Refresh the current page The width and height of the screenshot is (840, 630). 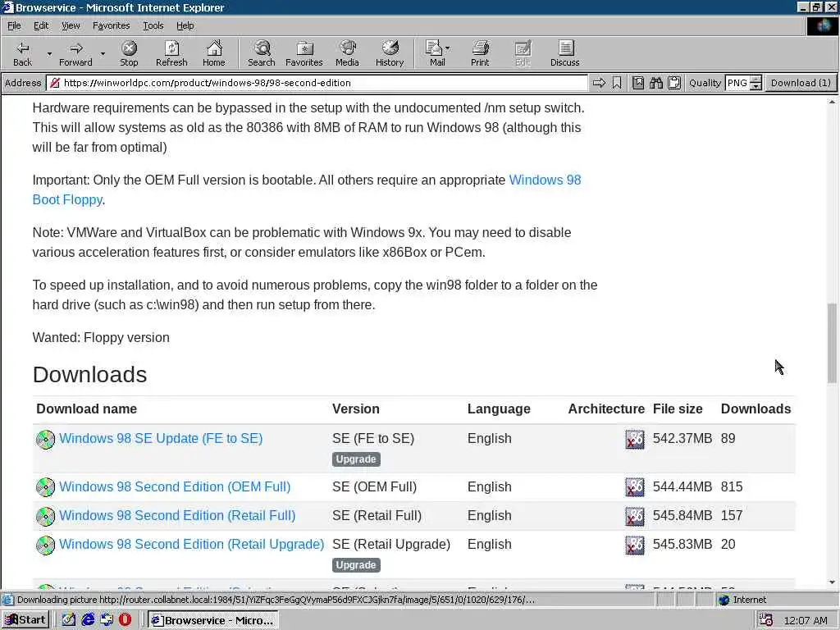171,53
